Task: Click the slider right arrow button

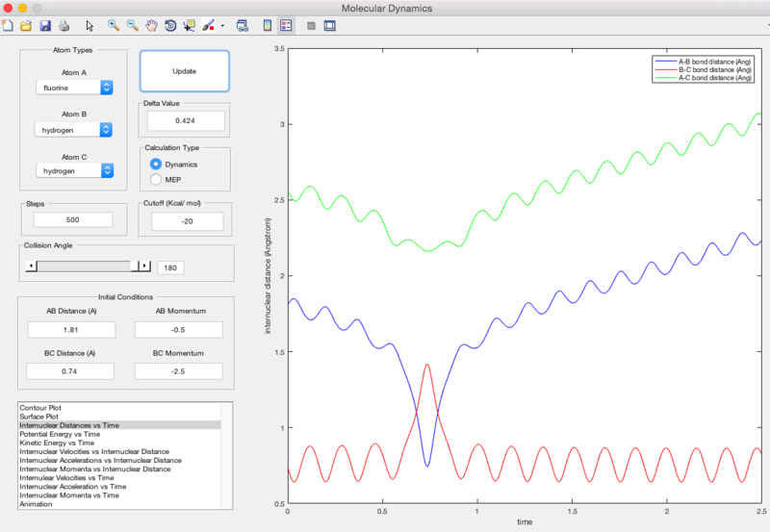Action: click(x=144, y=266)
